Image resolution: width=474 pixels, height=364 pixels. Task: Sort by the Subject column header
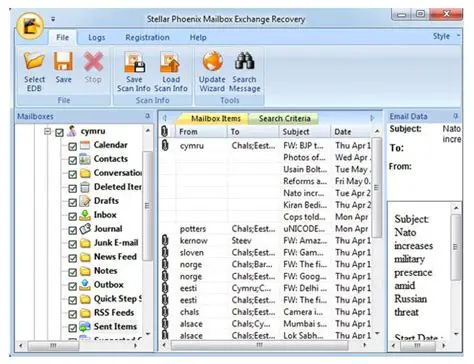[305, 132]
